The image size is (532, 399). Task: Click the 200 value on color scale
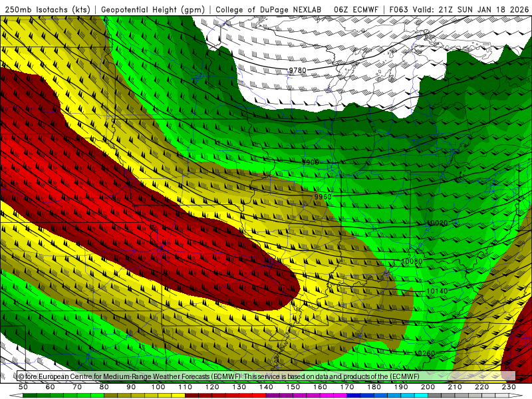point(428,387)
